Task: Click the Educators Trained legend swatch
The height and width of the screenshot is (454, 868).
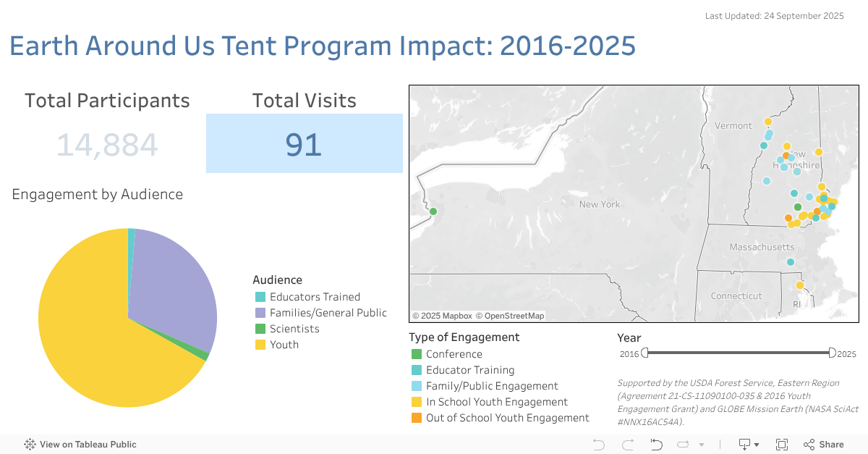Action: click(260, 297)
